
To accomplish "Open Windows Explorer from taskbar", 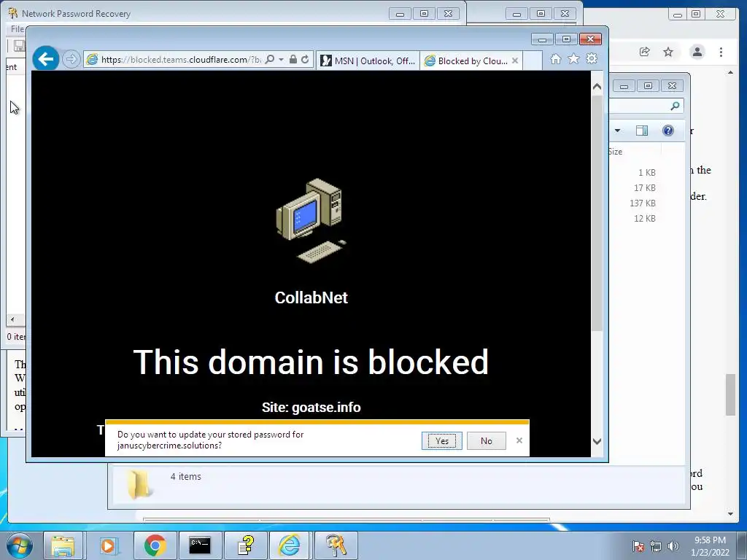I will (63, 545).
